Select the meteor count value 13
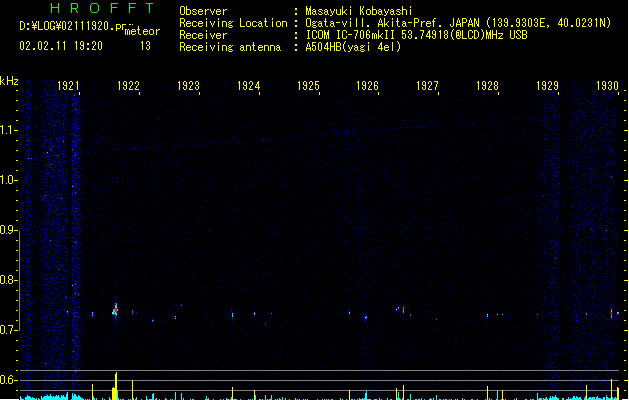The image size is (629, 400). click(x=145, y=46)
